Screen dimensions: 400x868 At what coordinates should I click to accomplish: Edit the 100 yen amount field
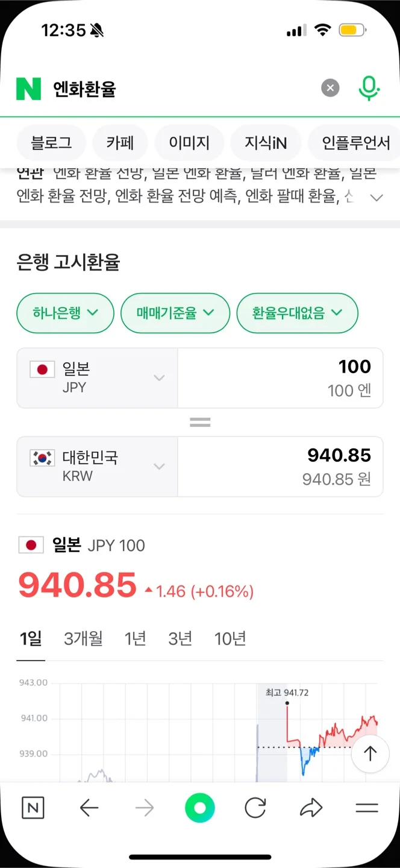280,378
